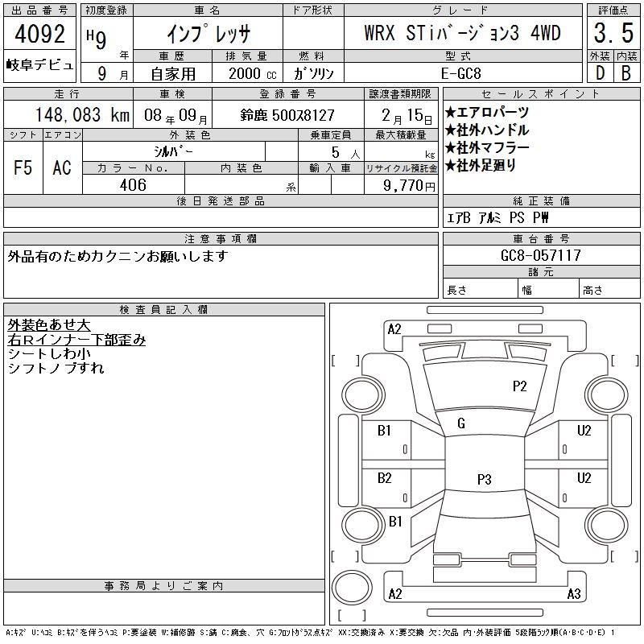Image resolution: width=644 pixels, height=644 pixels.
Task: Click the 後日発送部品 header
Action: [221, 200]
